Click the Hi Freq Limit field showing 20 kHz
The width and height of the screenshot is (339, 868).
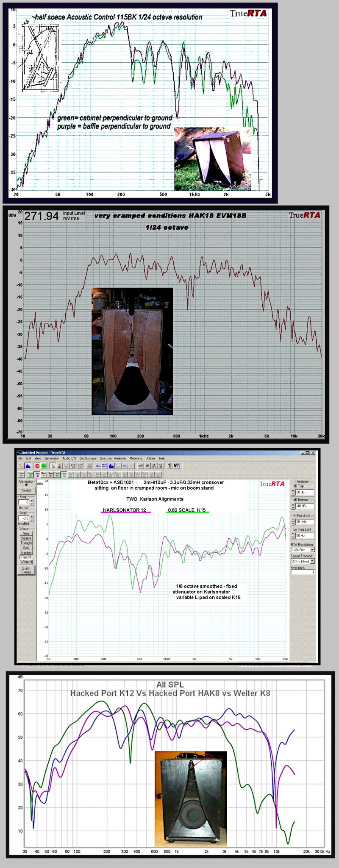click(x=305, y=522)
